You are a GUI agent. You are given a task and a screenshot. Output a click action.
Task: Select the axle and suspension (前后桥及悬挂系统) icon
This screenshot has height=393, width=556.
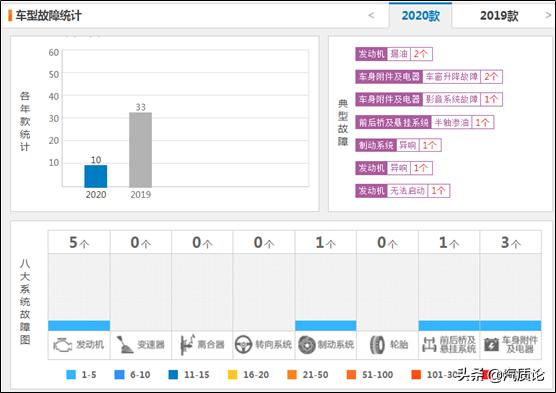tap(429, 344)
